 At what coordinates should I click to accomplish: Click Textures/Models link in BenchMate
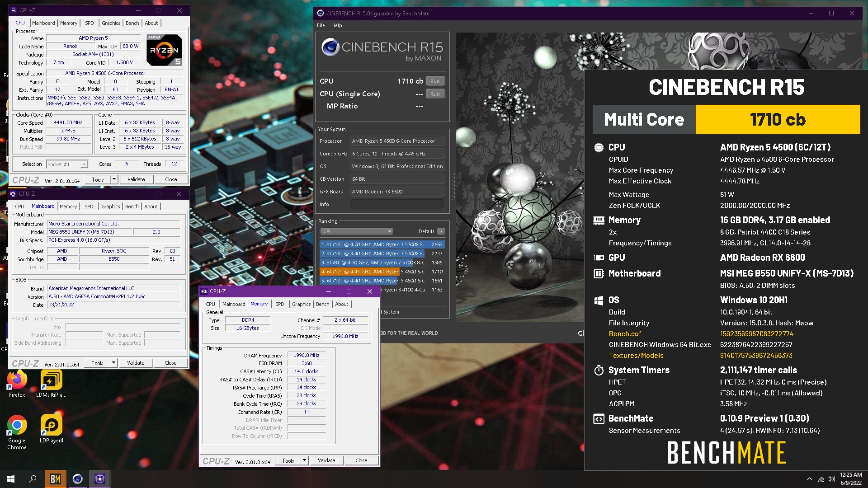pyautogui.click(x=636, y=356)
